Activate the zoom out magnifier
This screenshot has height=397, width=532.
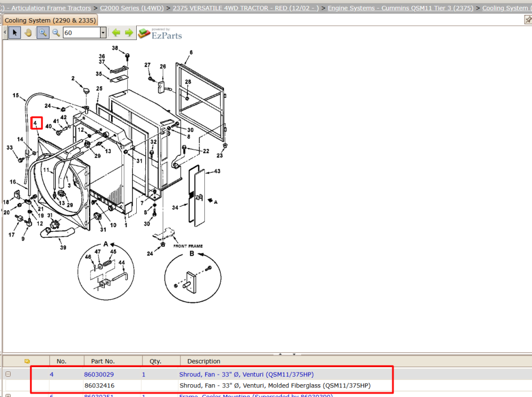(x=56, y=32)
